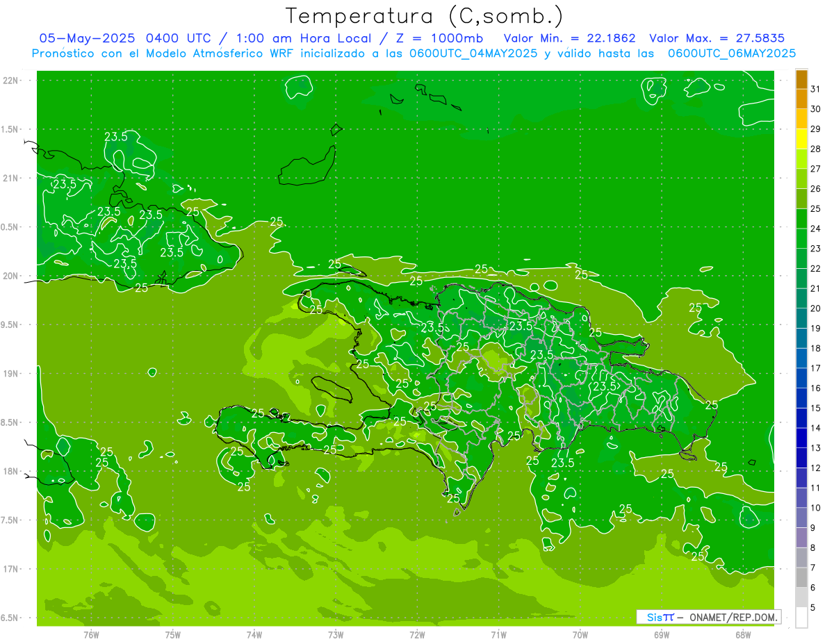Click the title 'Temperatura (C,somb.)'
The image size is (834, 644).
(425, 16)
